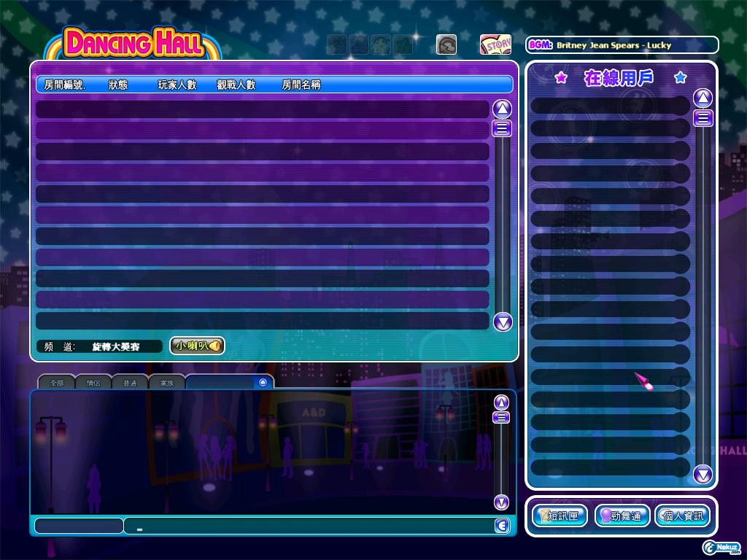Open the 短訊匣 message inbox
This screenshot has width=747, height=560.
(560, 516)
